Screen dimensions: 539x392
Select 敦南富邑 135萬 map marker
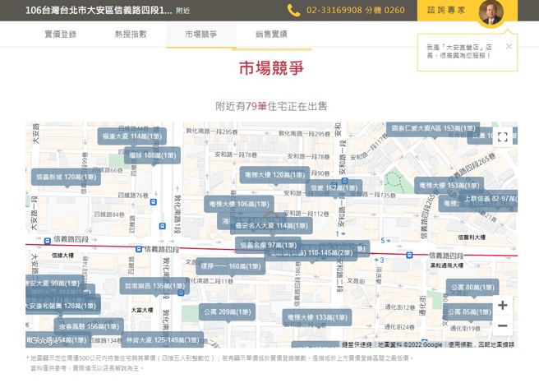point(154,286)
